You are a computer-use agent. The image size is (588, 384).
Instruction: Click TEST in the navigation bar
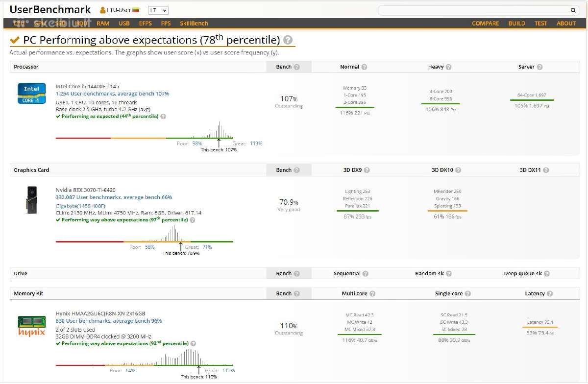pyautogui.click(x=541, y=24)
